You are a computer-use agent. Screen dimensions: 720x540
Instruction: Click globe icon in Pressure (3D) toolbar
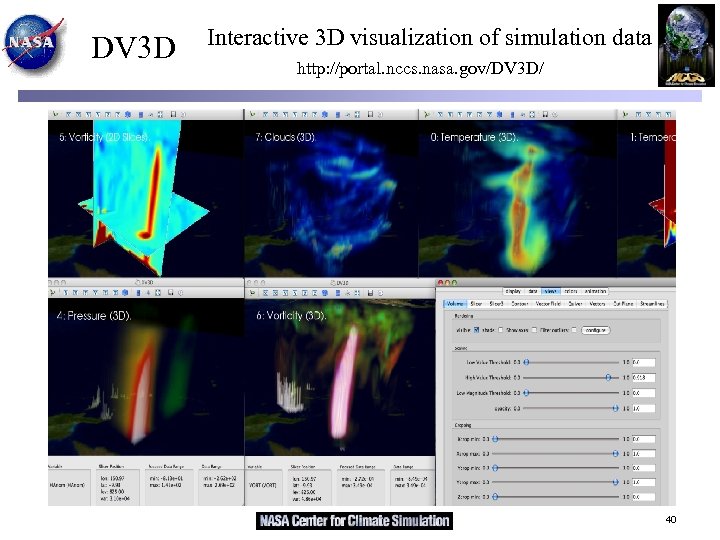click(x=125, y=292)
